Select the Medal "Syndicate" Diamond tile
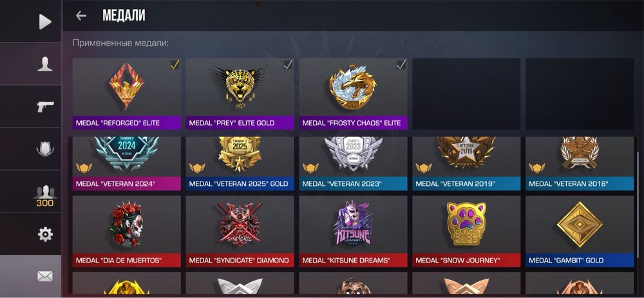Screen dimensions: 644x298 240,232
